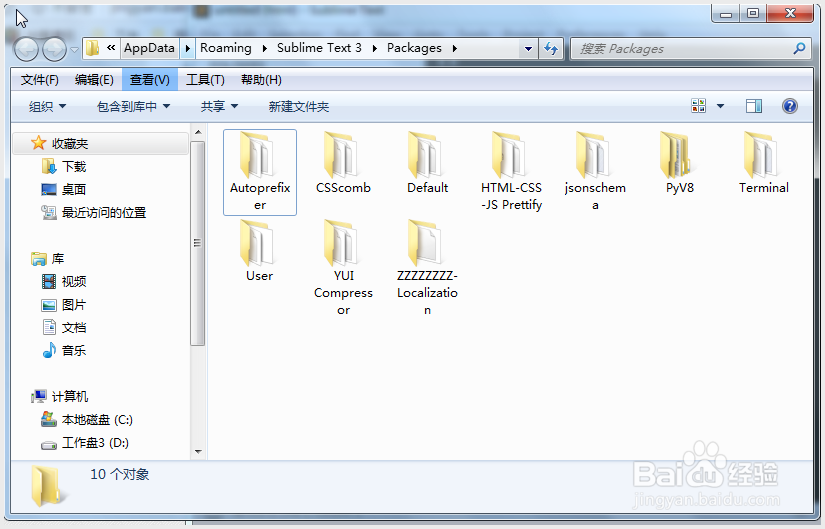The image size is (825, 529).
Task: Expand the arrow after Packages in path
Action: click(455, 49)
